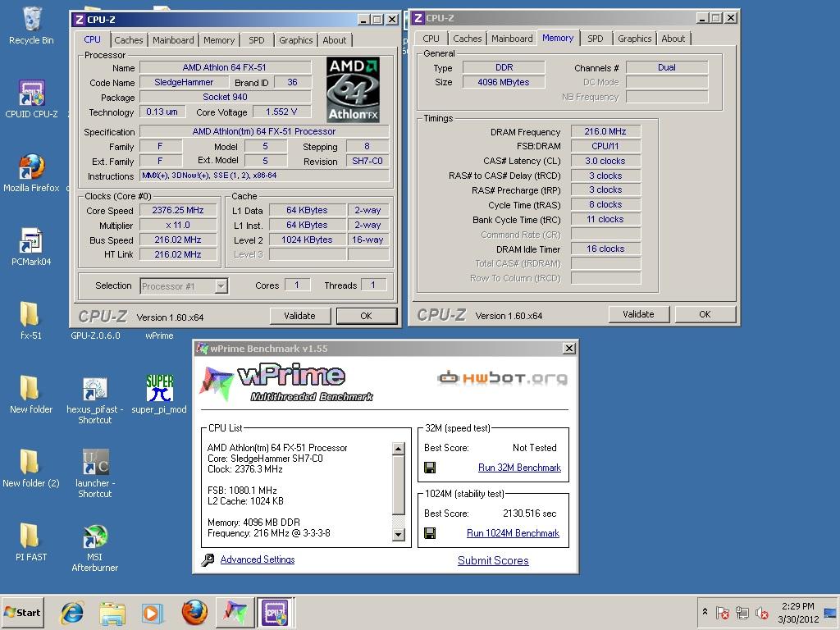Click the network tray icon
This screenshot has width=840, height=630.
click(x=742, y=612)
